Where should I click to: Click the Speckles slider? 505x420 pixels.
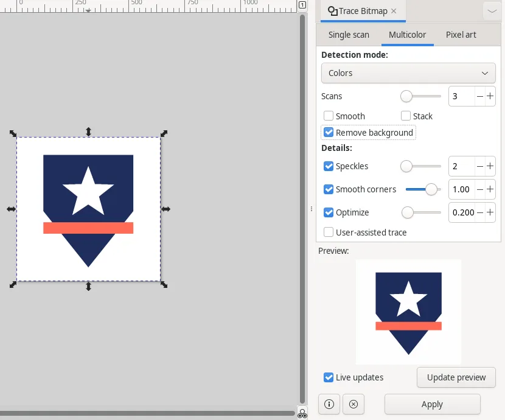point(420,166)
